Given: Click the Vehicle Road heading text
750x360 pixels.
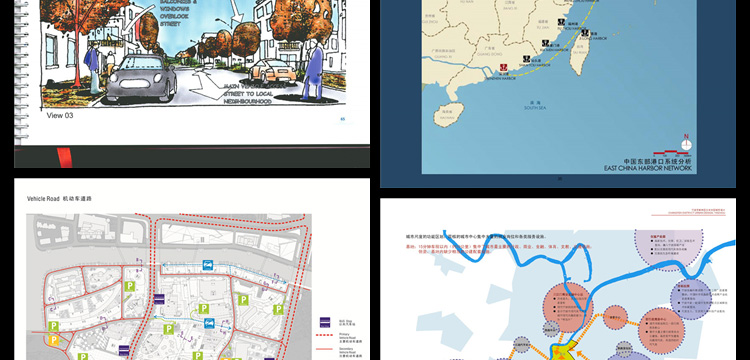Looking at the screenshot, I should [x=43, y=198].
